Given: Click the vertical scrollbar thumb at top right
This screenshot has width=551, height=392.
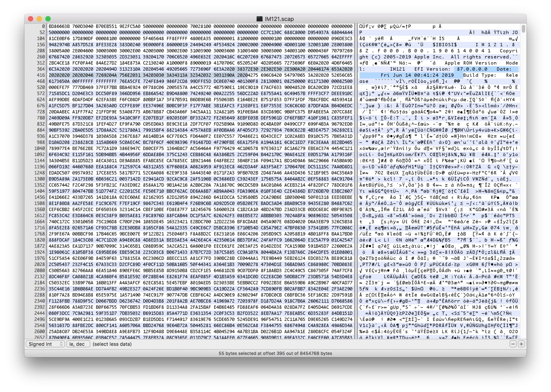Looking at the screenshot, I should point(523,29).
